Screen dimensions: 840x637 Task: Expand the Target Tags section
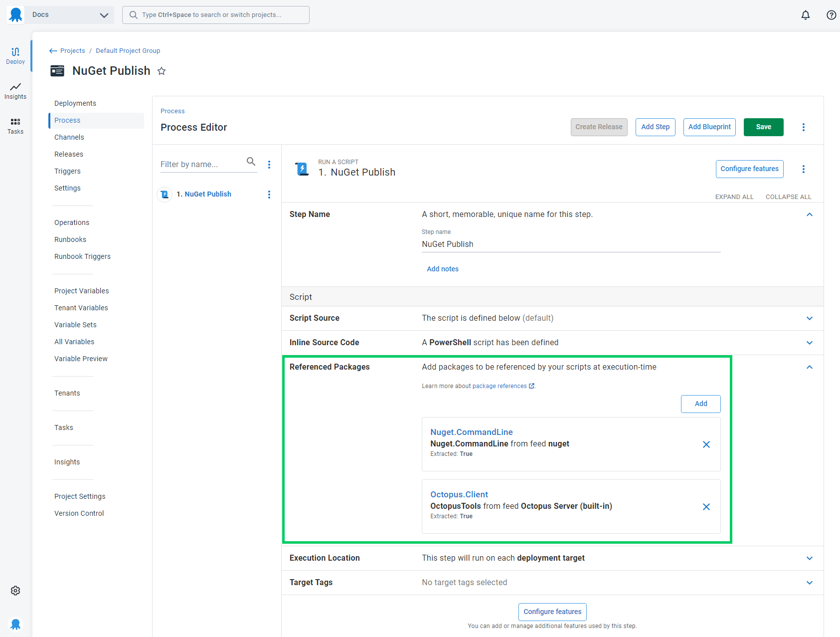(x=810, y=583)
